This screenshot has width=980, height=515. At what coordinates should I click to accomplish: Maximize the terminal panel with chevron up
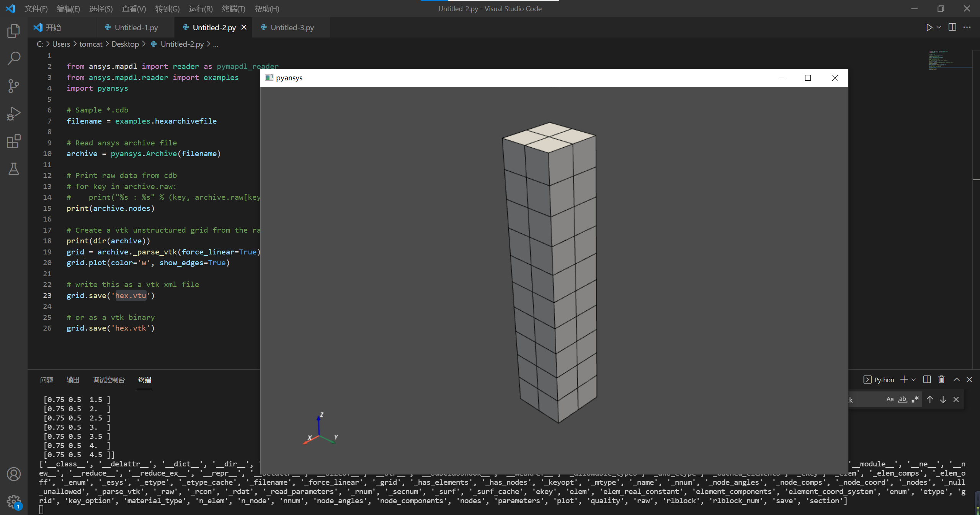(x=957, y=380)
